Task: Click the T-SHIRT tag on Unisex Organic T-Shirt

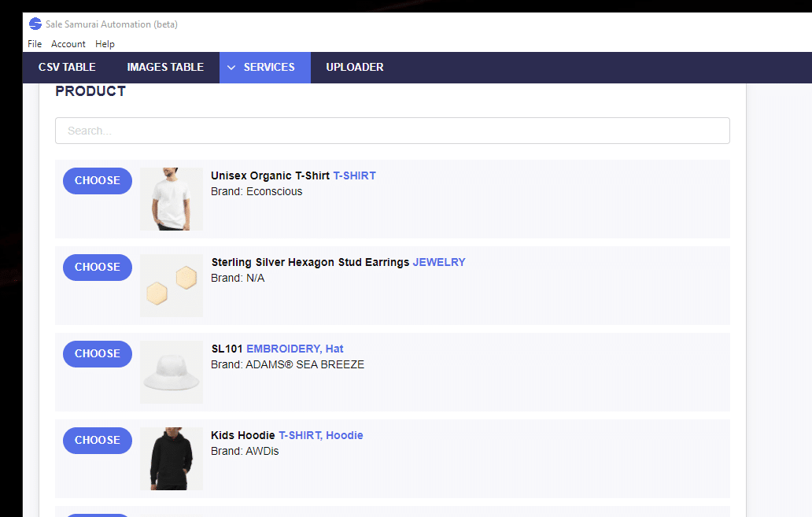Action: tap(354, 175)
